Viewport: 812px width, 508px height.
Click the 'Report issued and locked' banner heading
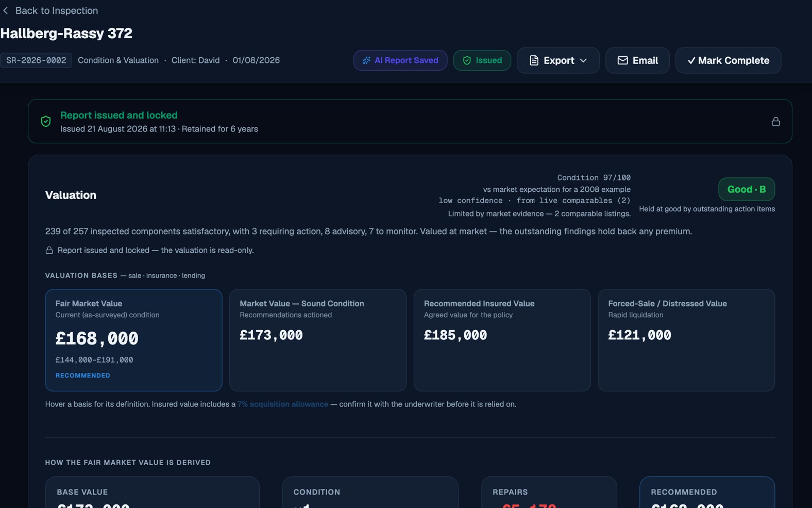[119, 115]
